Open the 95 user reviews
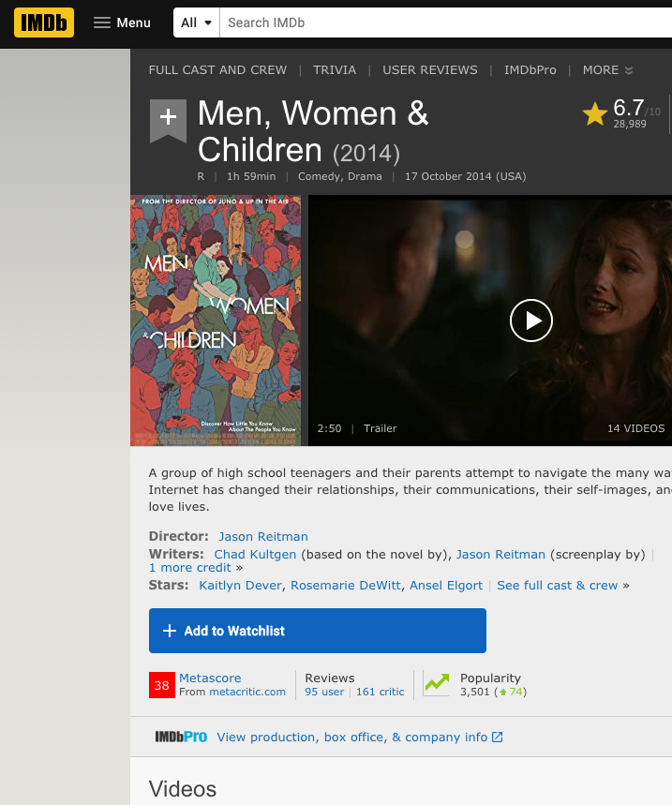The image size is (672, 805). [324, 692]
